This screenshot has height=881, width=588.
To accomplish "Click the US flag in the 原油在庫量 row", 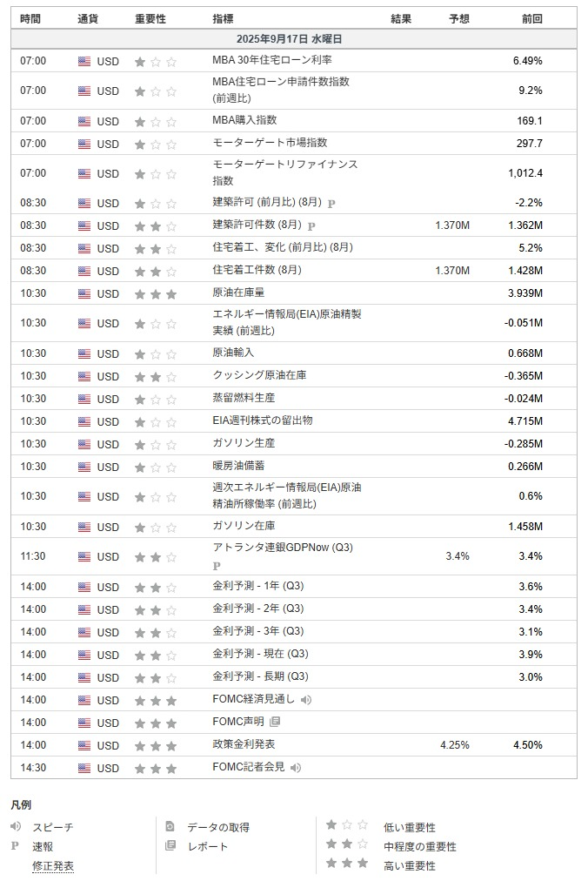I will click(84, 294).
